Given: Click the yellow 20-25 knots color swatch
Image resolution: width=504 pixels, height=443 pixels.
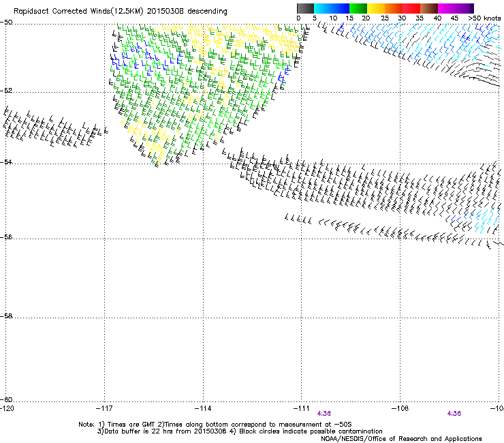Looking at the screenshot, I should [x=376, y=8].
